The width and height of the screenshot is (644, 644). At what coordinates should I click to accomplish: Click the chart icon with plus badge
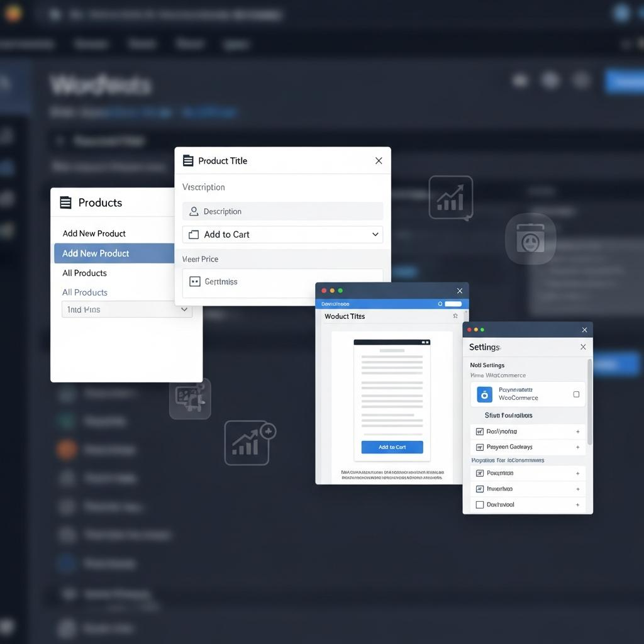(x=249, y=443)
